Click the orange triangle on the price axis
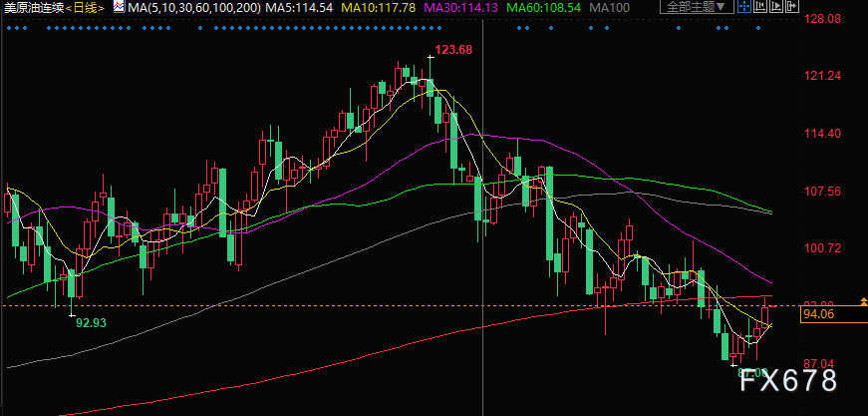The height and width of the screenshot is (416, 868). (x=863, y=301)
